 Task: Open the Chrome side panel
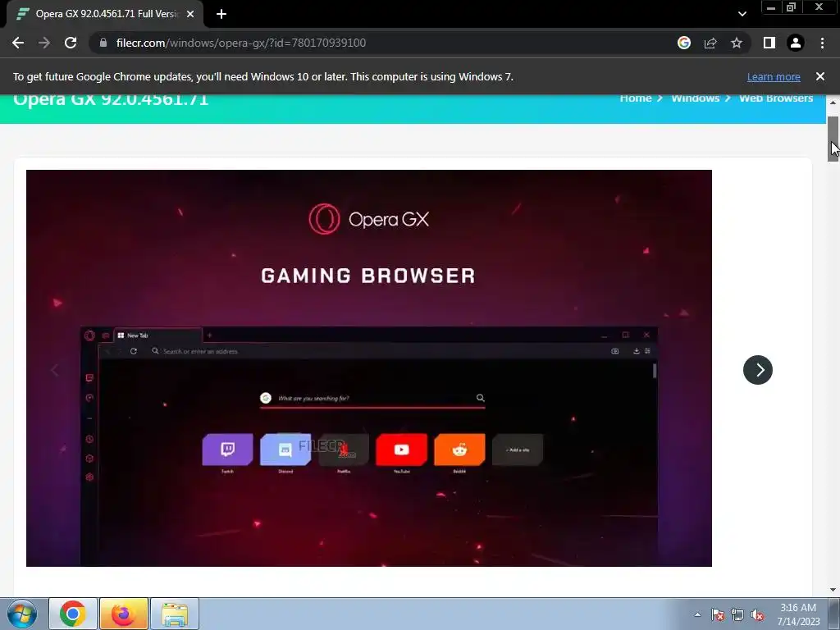point(769,43)
